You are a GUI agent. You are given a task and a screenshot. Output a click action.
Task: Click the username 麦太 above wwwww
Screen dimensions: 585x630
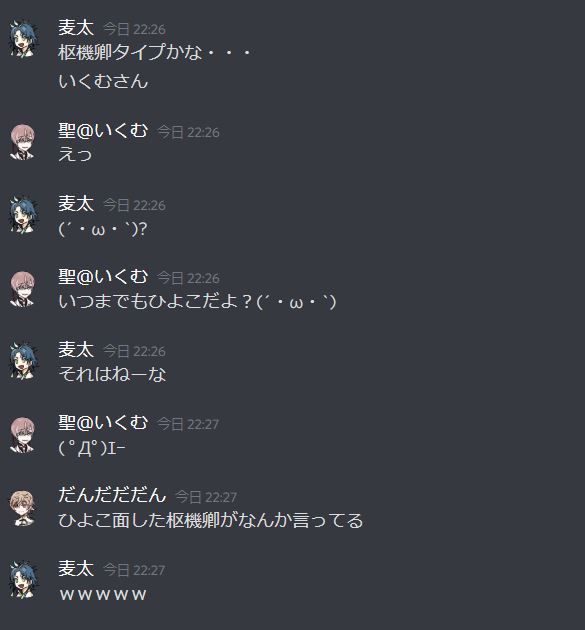[x=76, y=569]
